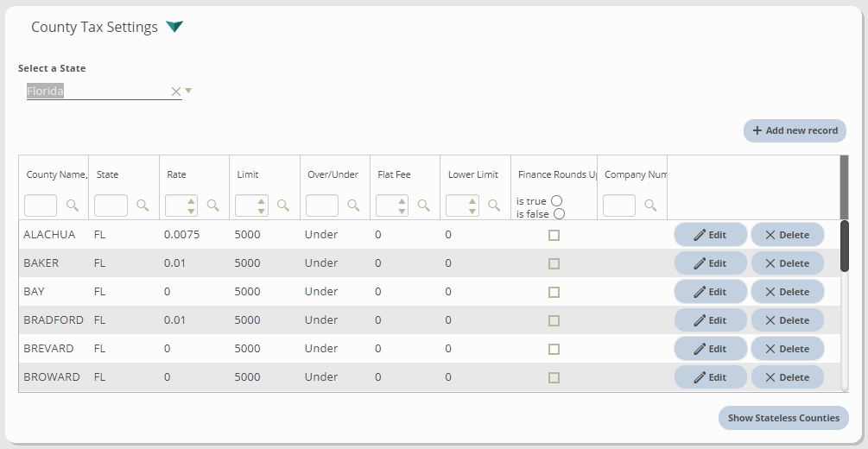The width and height of the screenshot is (868, 449).
Task: Click the magnifier icon for Limit filter
Action: (282, 206)
